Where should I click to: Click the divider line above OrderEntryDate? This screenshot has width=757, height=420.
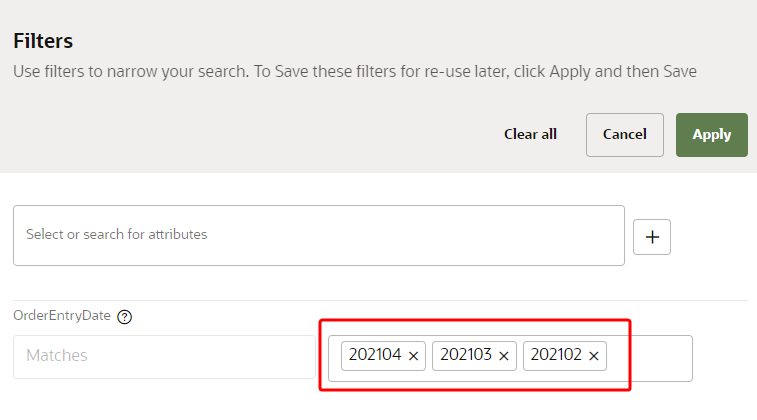(x=380, y=300)
